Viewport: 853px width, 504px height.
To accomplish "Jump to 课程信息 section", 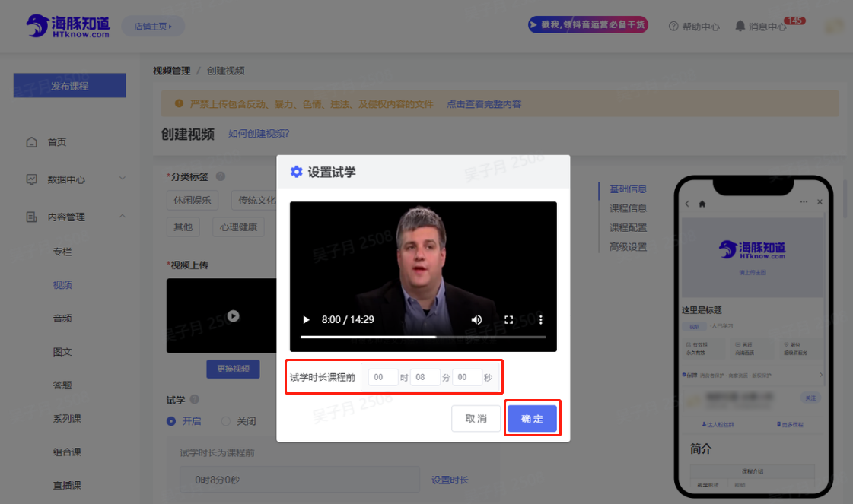I will coord(628,208).
